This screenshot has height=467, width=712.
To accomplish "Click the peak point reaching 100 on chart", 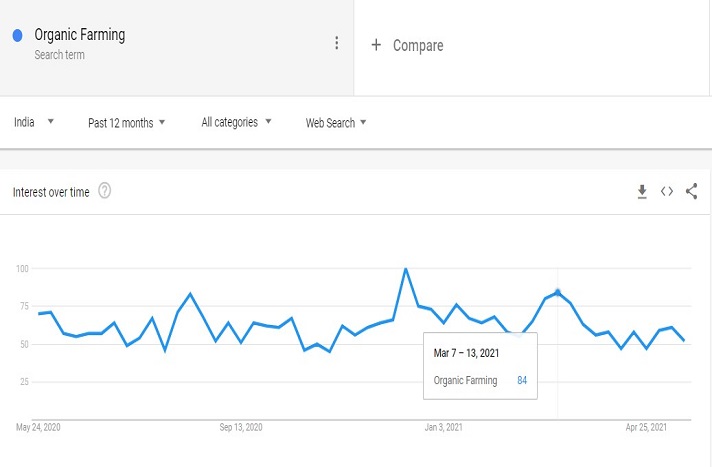I will coord(405,269).
